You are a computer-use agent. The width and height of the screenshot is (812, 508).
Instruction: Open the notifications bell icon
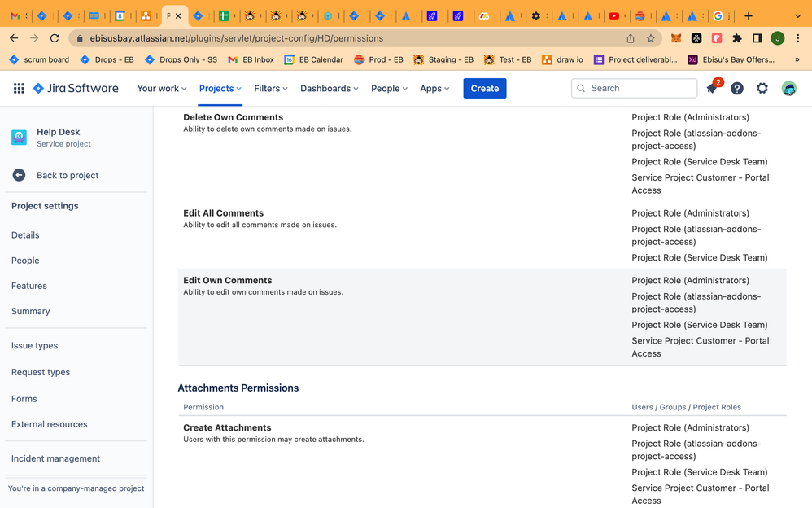pyautogui.click(x=712, y=88)
